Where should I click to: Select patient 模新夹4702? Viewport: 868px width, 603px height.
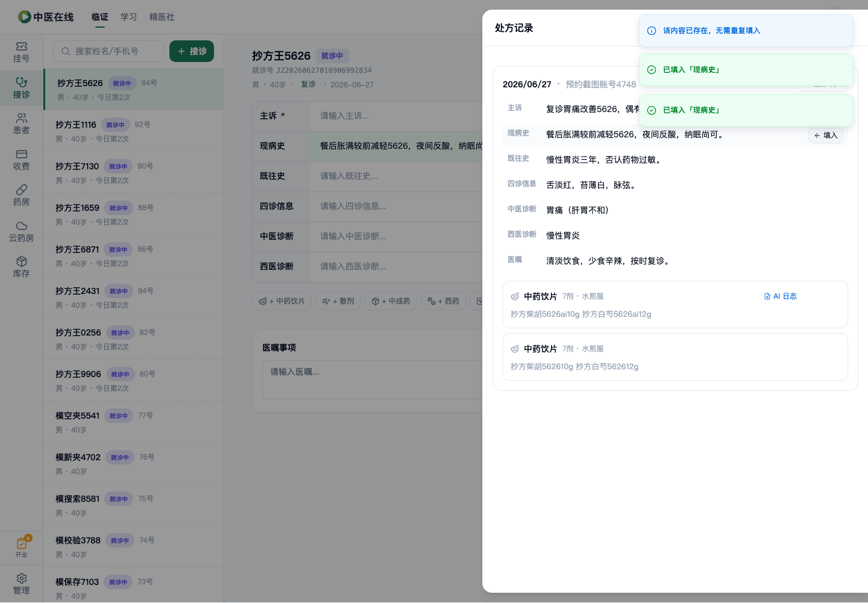(x=133, y=463)
